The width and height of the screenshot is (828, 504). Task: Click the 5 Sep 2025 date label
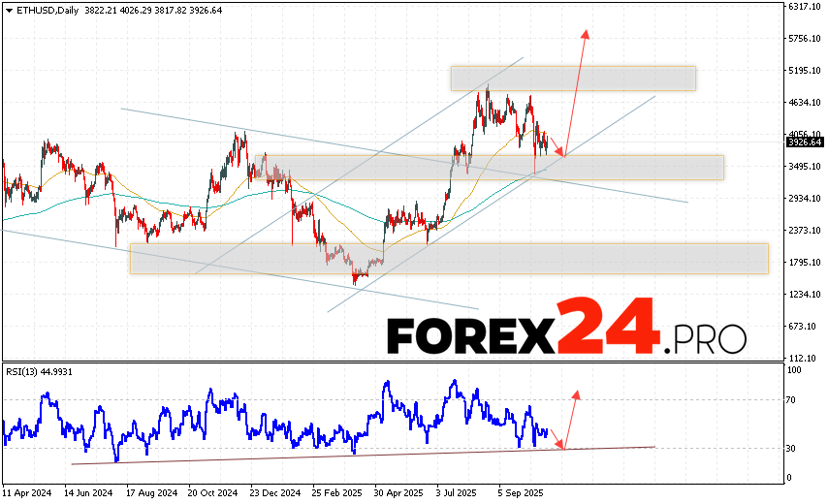click(x=519, y=491)
